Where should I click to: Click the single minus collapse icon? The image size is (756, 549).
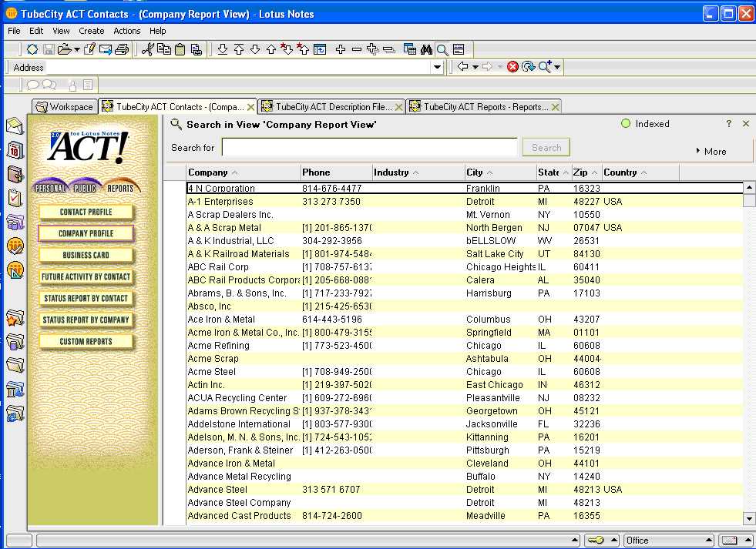[357, 49]
